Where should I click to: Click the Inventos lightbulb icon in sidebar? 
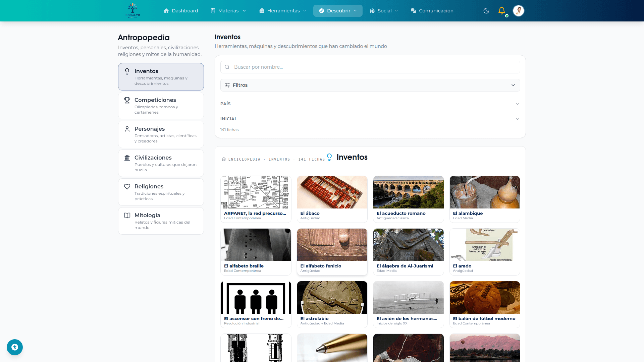127,71
